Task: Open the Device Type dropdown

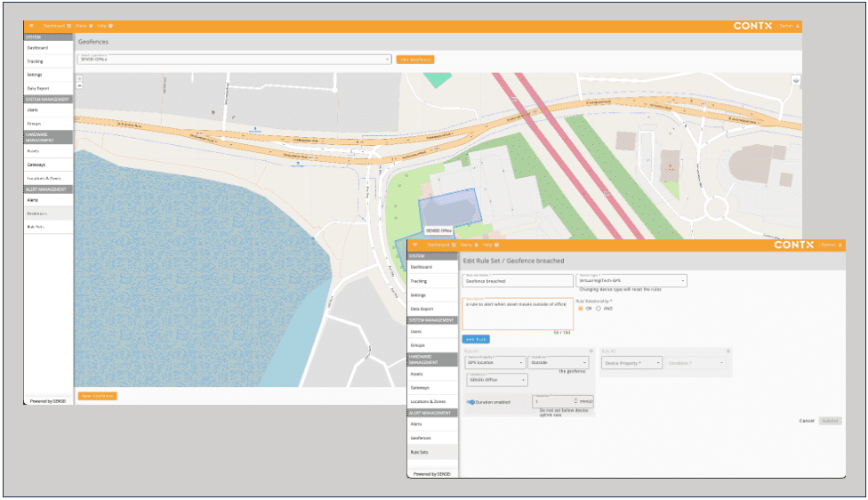Action: point(631,280)
